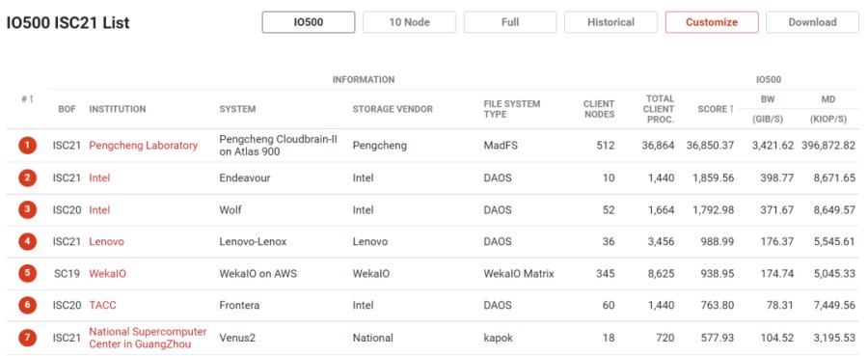Click the rank 4 red circle badge

tap(27, 242)
